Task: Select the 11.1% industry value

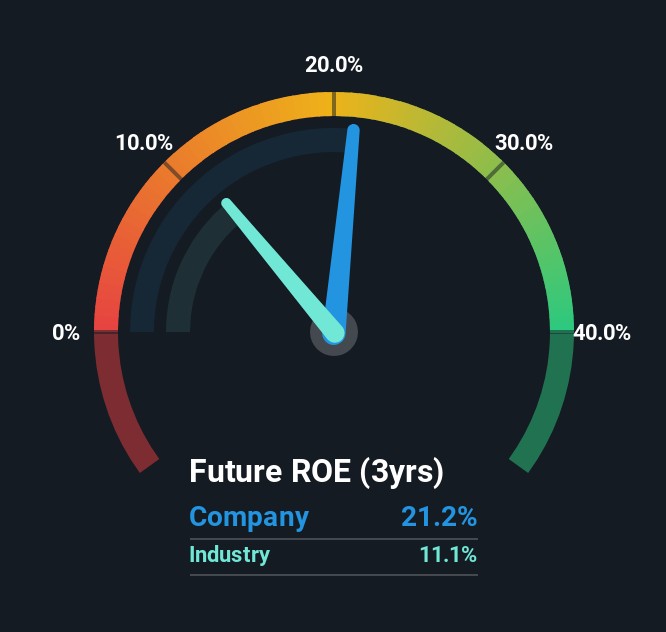Action: click(446, 554)
